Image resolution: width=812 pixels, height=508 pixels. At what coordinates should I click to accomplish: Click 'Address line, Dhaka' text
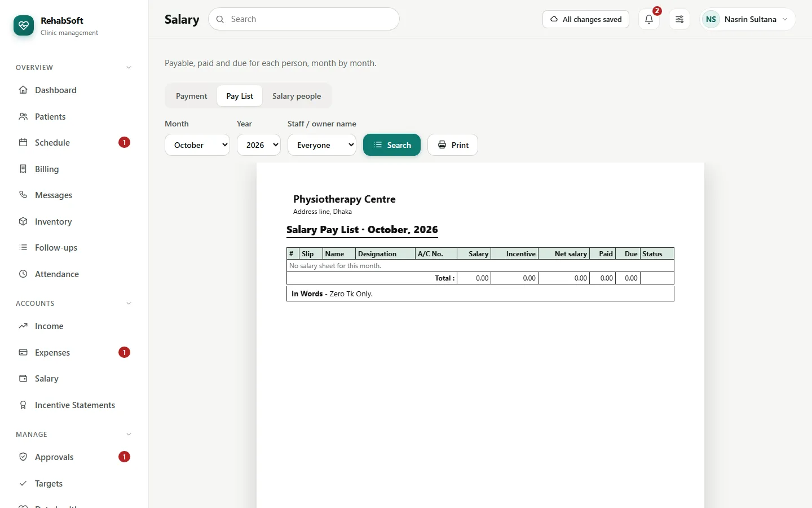(x=323, y=212)
